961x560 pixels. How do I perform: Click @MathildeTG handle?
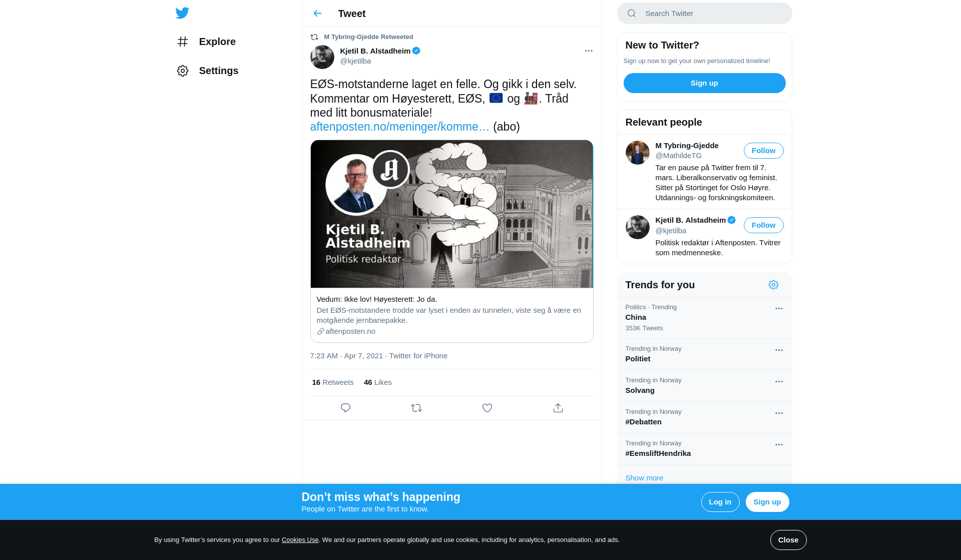pyautogui.click(x=678, y=156)
